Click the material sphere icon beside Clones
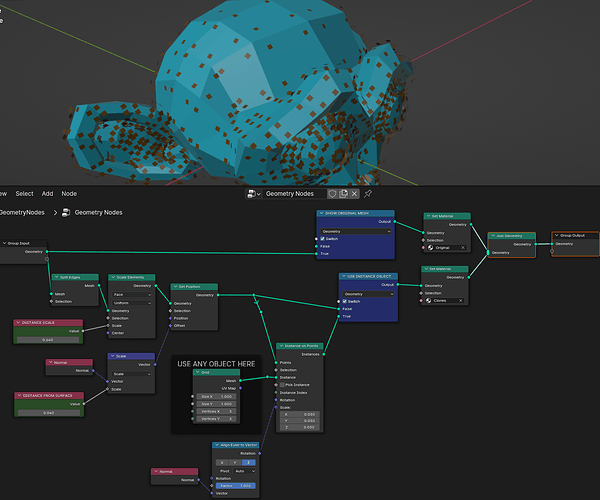The width and height of the screenshot is (600, 500). (428, 301)
